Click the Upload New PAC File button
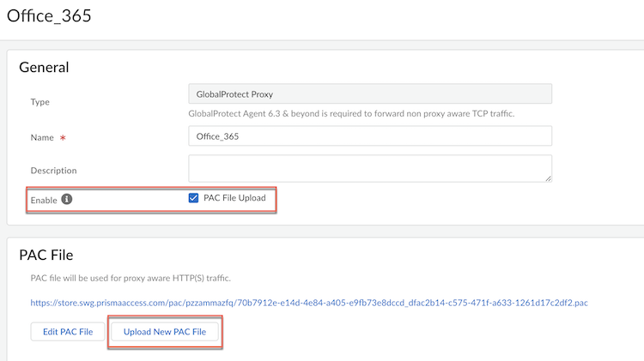The height and width of the screenshot is (361, 644). [x=165, y=332]
